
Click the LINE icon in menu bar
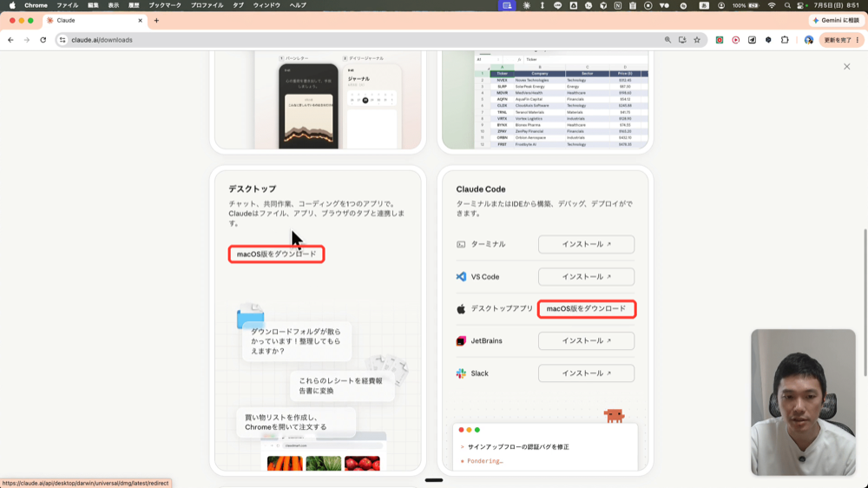[557, 5]
